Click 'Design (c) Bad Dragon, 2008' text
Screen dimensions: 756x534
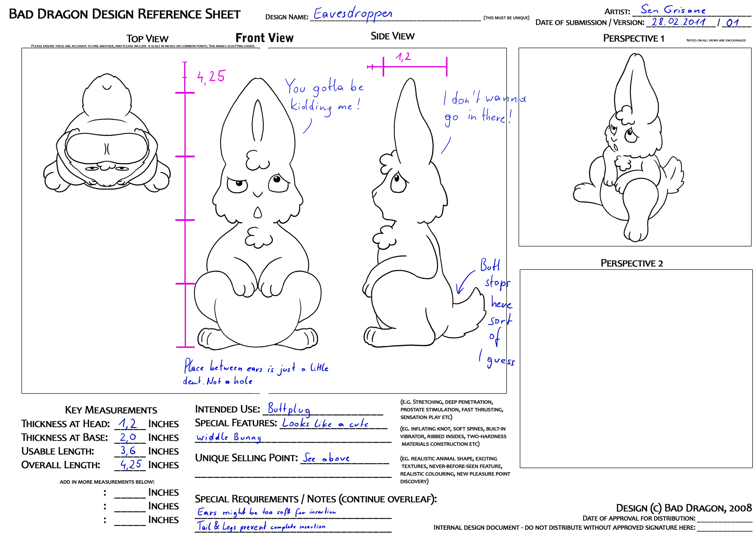[684, 508]
